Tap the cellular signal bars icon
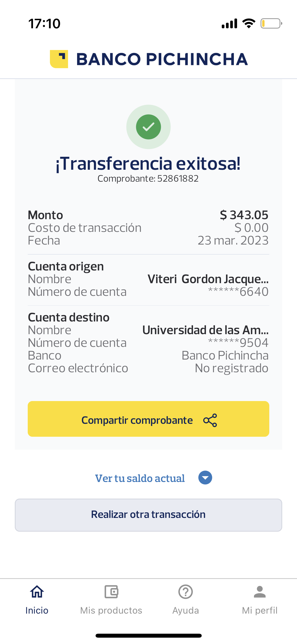 tap(229, 24)
